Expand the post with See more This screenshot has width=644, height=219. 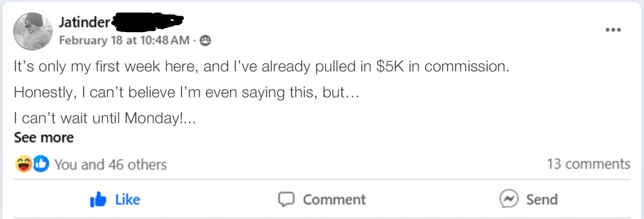(44, 137)
